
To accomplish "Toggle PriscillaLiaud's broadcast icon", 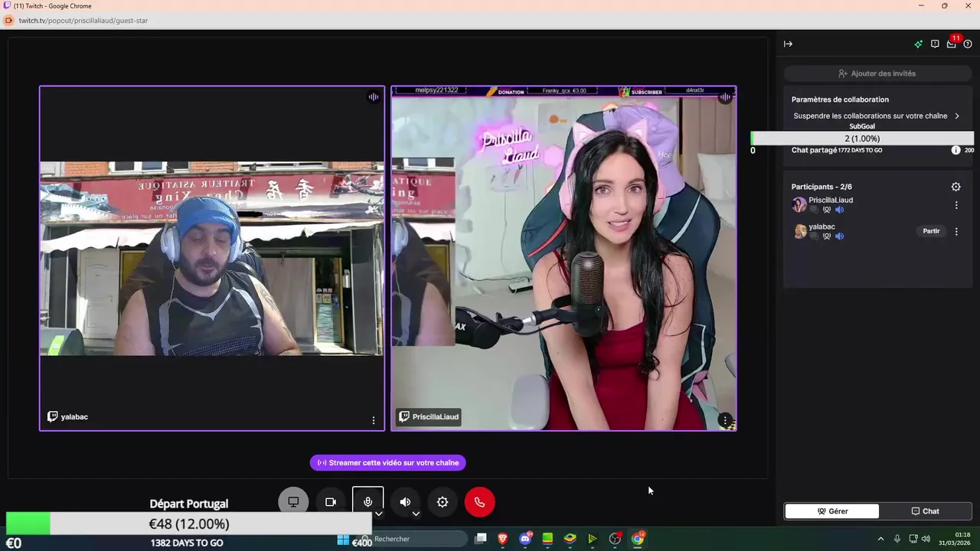I will [x=827, y=210].
